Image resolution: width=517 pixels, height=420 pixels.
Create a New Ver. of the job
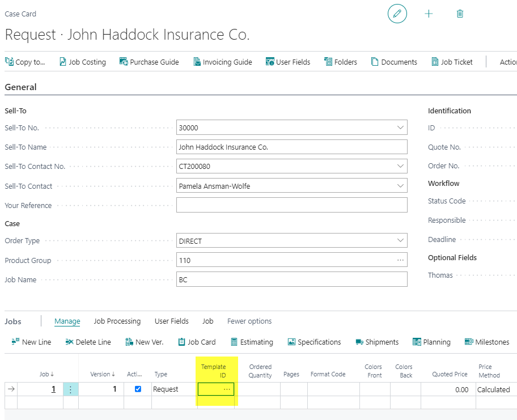pos(144,342)
